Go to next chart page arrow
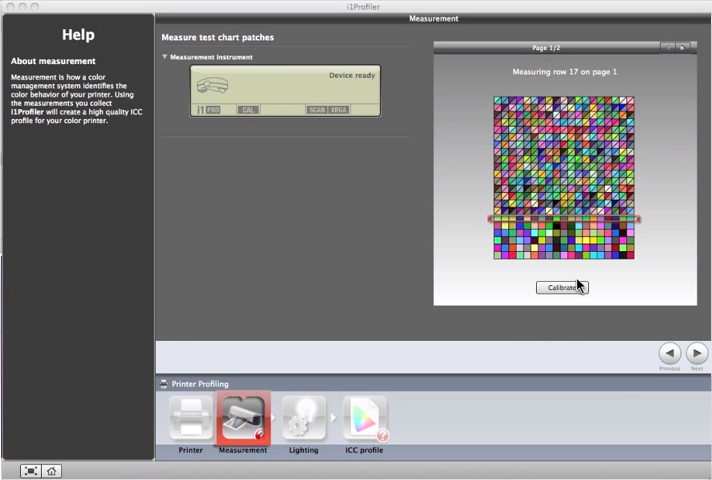 pos(682,47)
